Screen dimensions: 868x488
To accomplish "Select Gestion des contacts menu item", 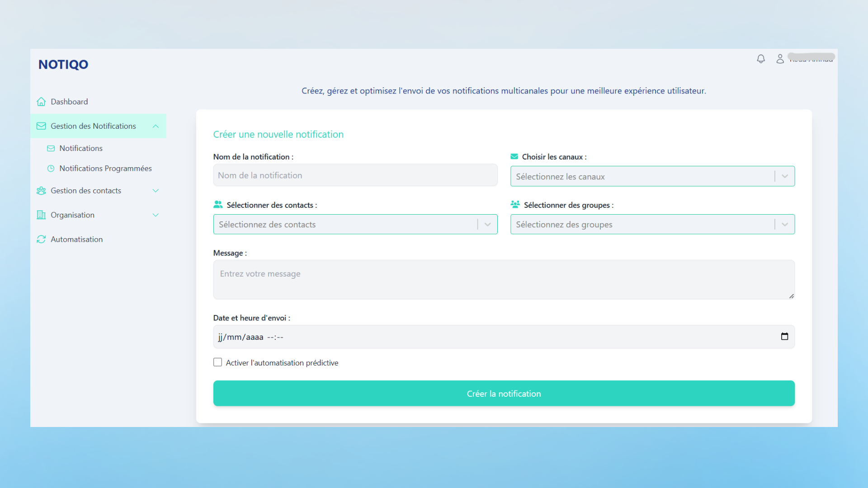I will (x=98, y=191).
